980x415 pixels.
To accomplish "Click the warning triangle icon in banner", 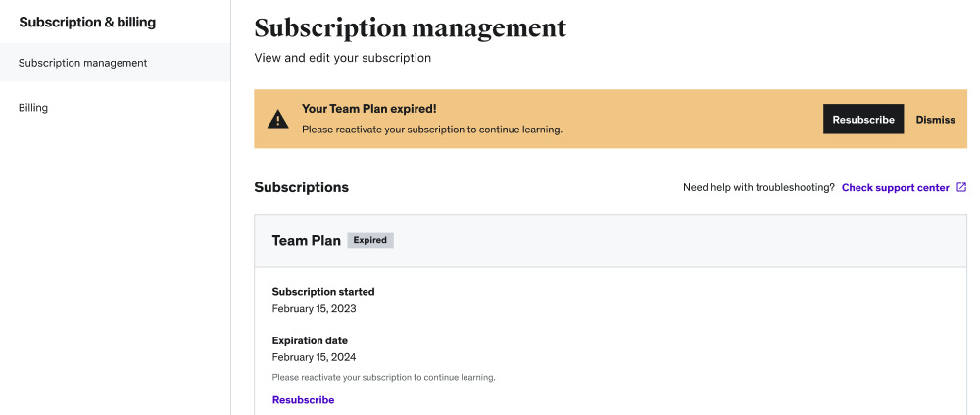I will 278,120.
